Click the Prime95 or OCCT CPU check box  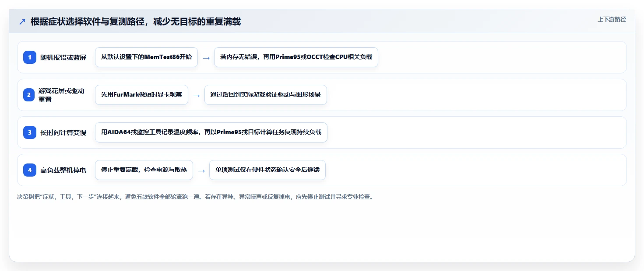tap(296, 57)
